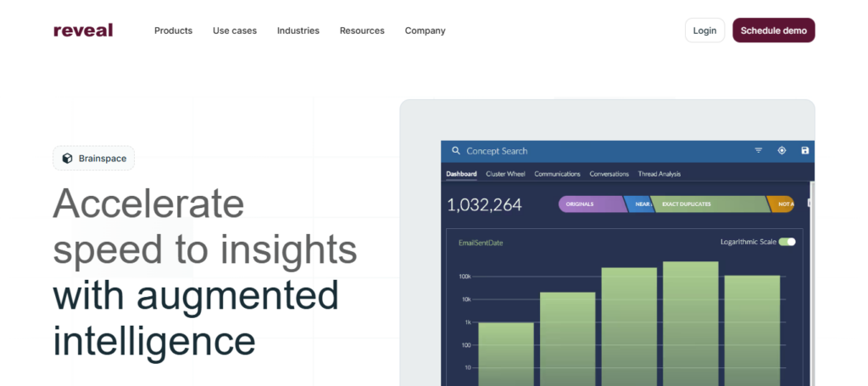Click the Login button
The height and width of the screenshot is (386, 868).
tap(704, 31)
